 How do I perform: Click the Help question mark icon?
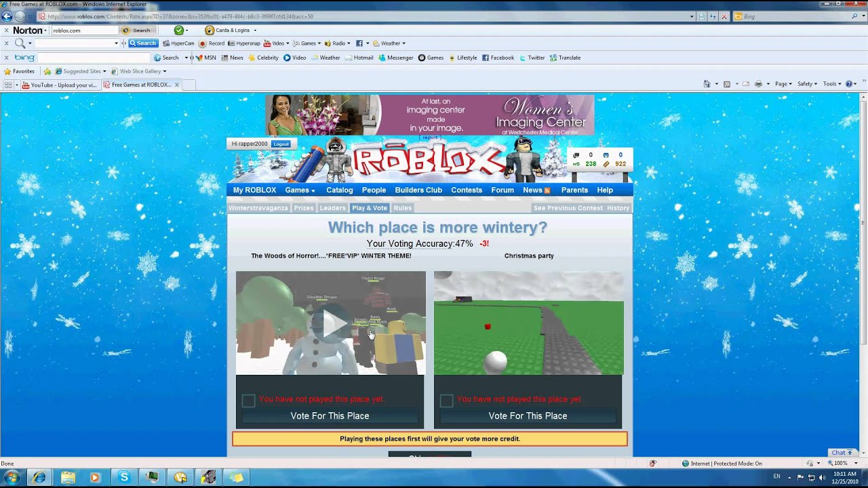849,84
